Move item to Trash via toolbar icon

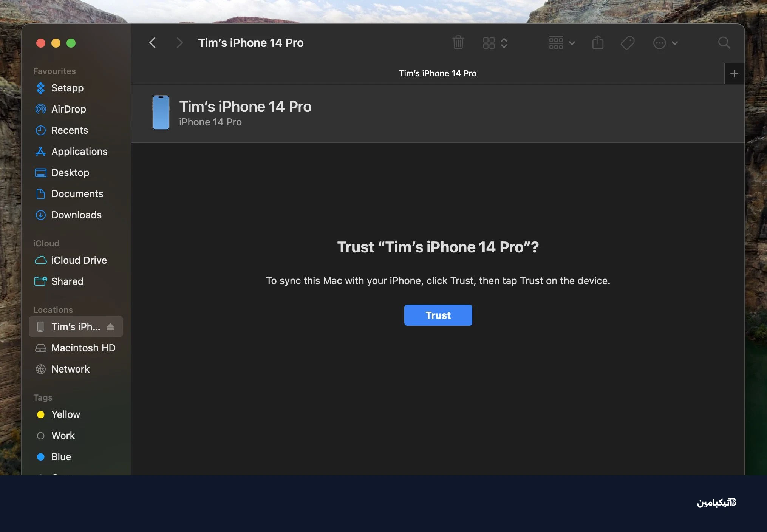coord(458,43)
